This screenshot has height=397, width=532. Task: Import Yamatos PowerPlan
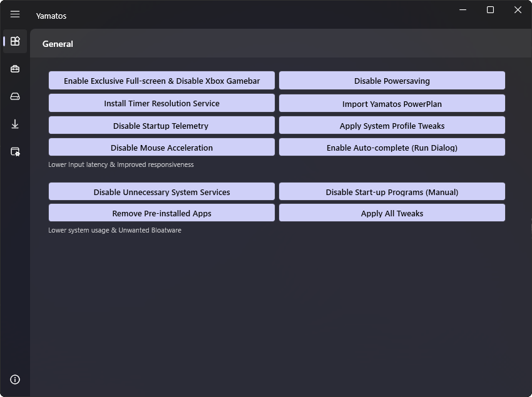tap(392, 103)
